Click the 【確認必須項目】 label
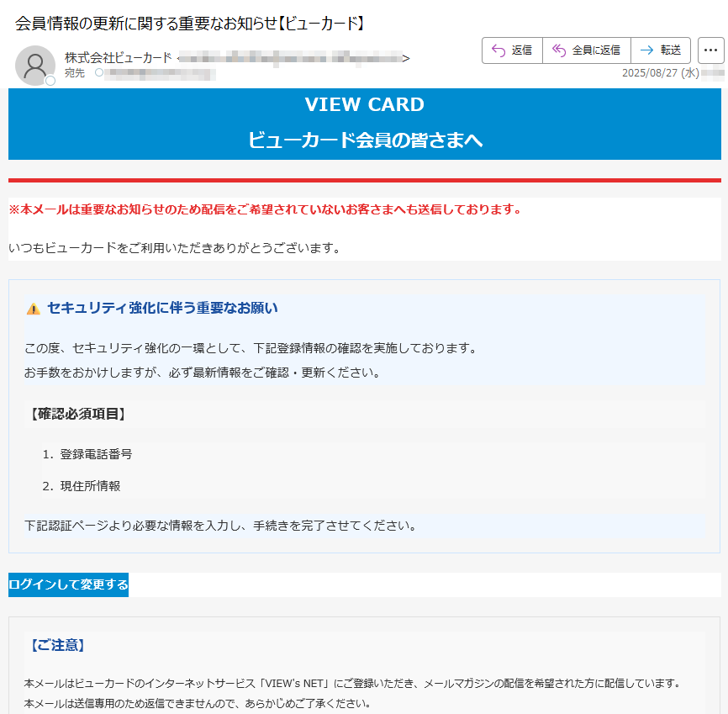Viewport: 728px width, 714px height. tap(77, 414)
